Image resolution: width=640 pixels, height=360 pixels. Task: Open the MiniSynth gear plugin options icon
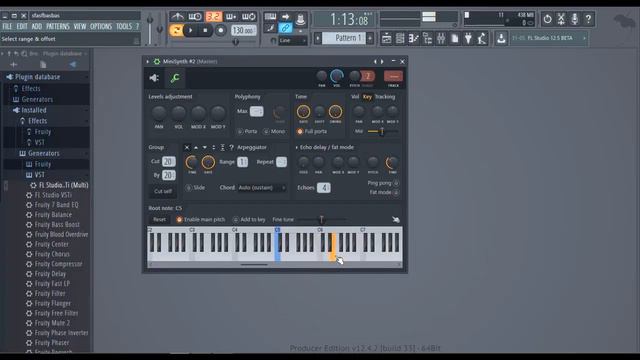tap(157, 61)
